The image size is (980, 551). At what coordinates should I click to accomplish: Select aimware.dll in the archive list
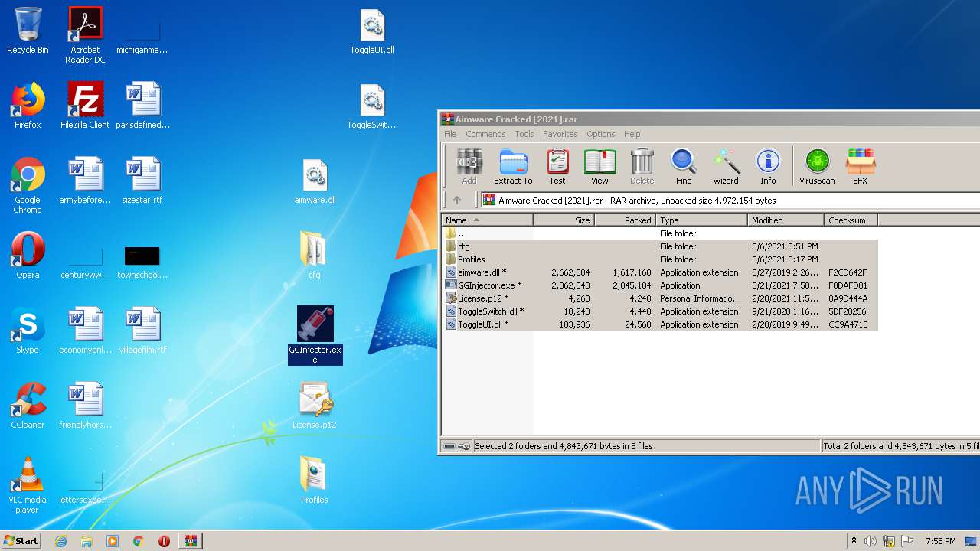pos(660,272)
